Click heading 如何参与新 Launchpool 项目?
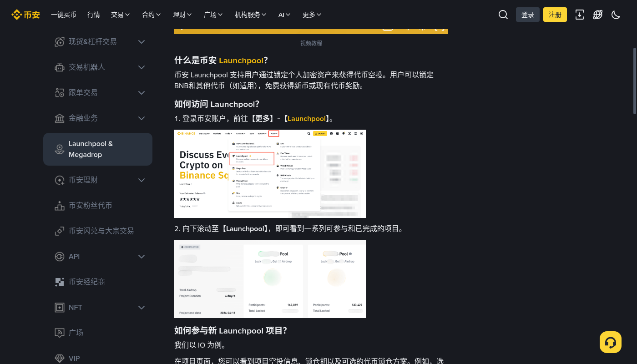This screenshot has height=364, width=637. point(231,330)
